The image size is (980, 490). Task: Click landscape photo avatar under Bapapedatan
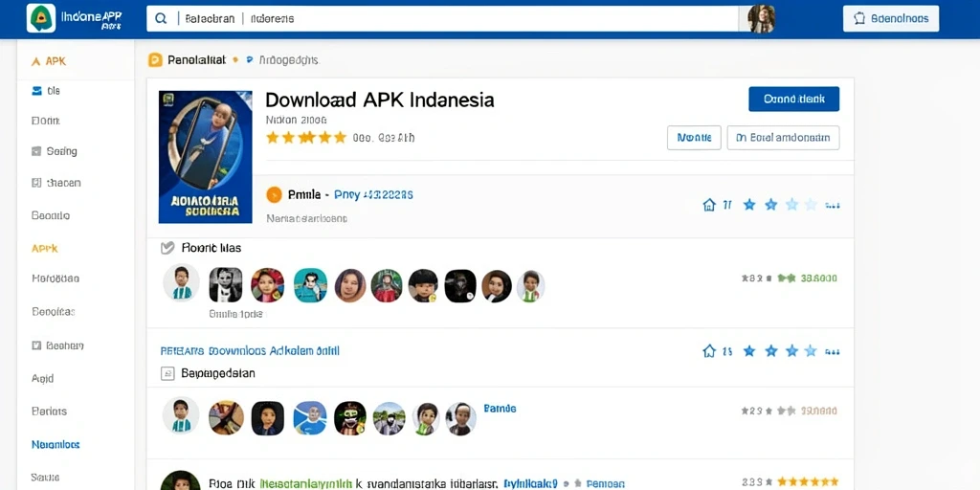(x=389, y=419)
